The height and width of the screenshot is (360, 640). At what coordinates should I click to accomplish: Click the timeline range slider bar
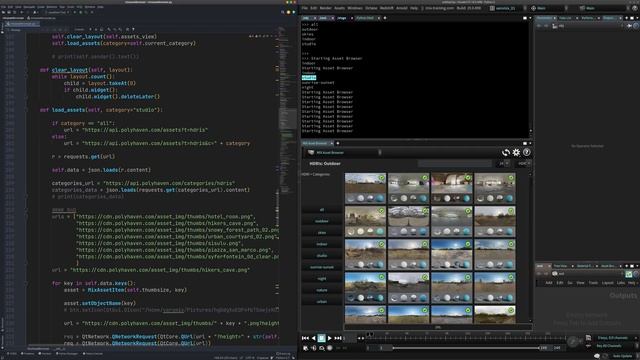[466, 348]
